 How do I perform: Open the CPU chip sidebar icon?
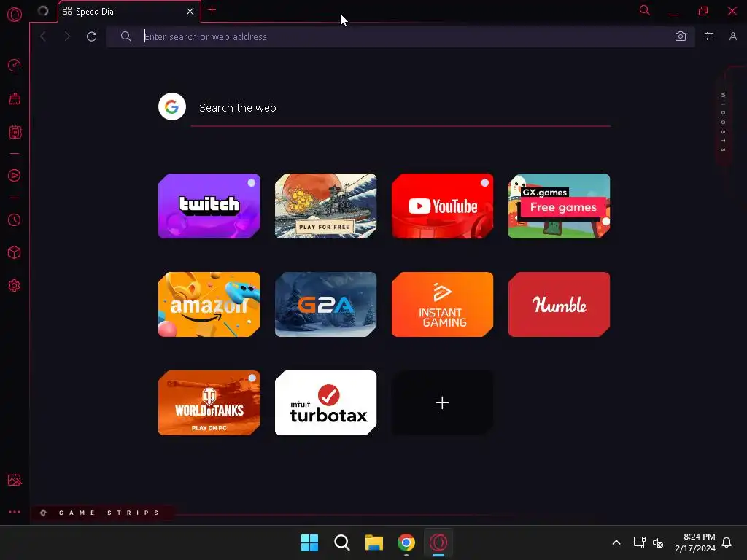click(15, 132)
